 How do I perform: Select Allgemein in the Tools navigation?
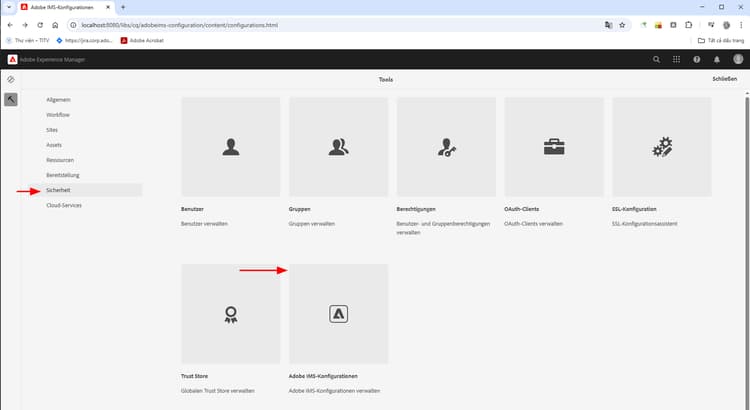pos(58,100)
